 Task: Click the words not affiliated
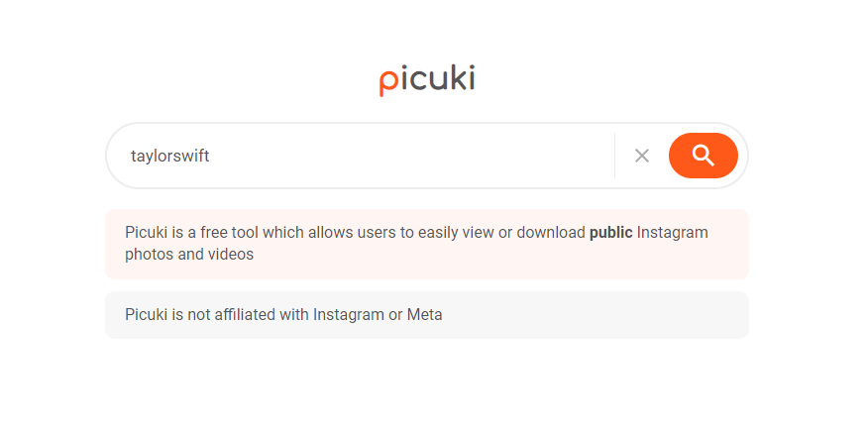231,315
